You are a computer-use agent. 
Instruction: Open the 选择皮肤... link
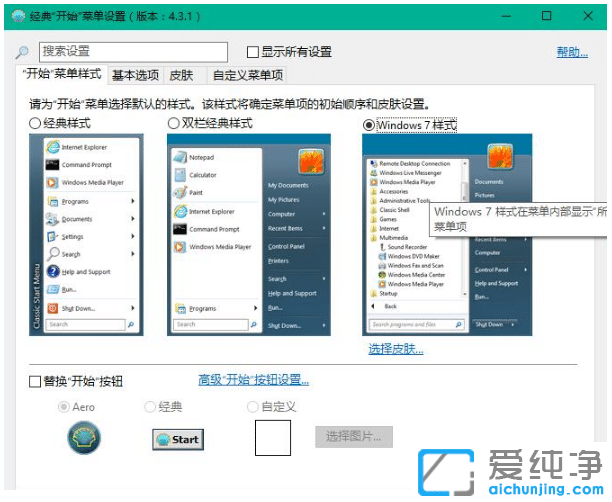coord(396,349)
